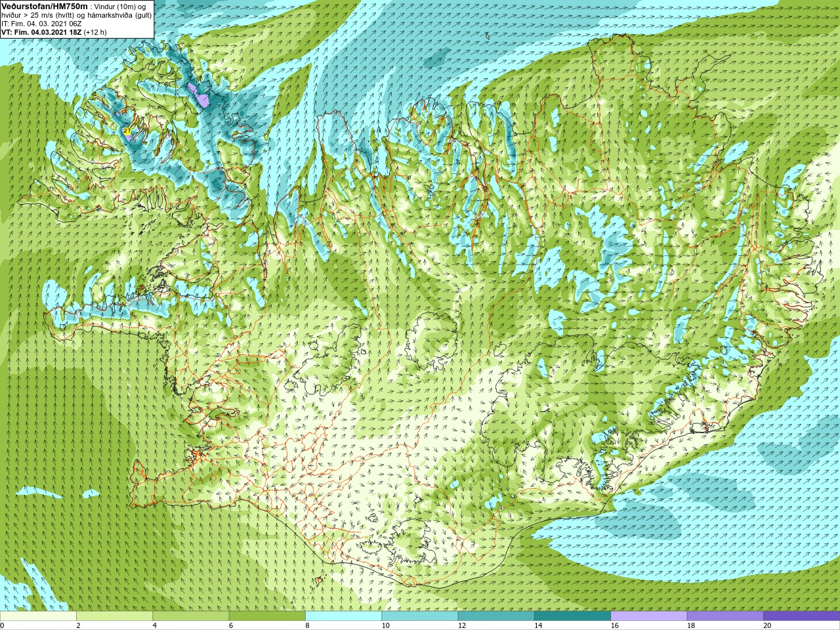
Task: Click the 'VT: Fim. 04.03.2021 18Z' line
Action: coord(41,32)
